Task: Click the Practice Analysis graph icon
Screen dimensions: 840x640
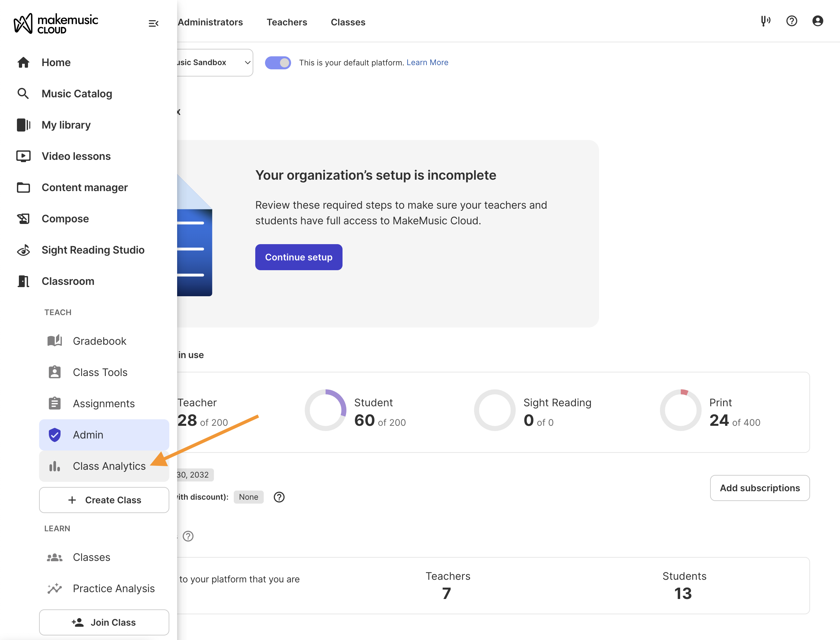Action: pyautogui.click(x=54, y=589)
